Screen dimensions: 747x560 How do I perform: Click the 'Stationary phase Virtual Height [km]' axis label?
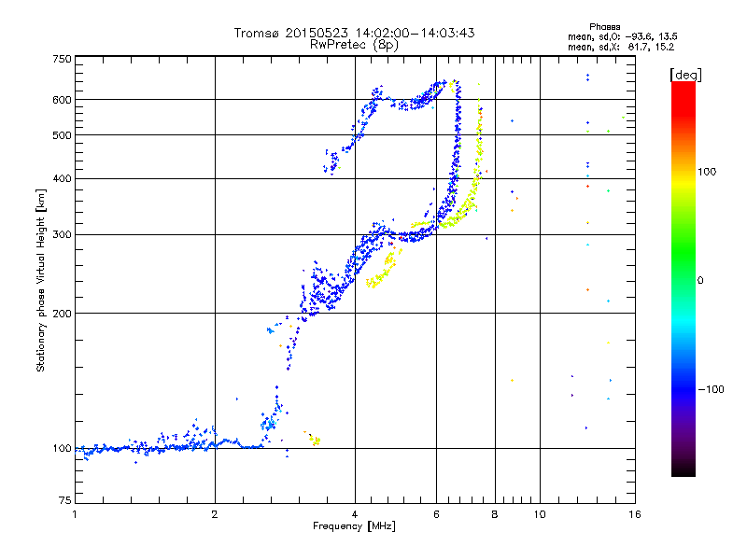[x=41, y=280]
